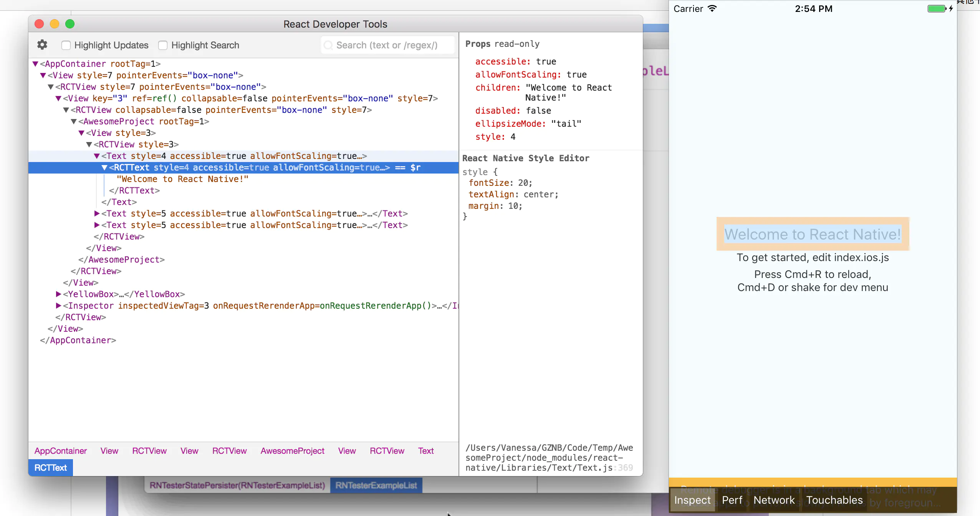The image size is (980, 516).
Task: Expand the YellowBox tree node
Action: point(58,294)
